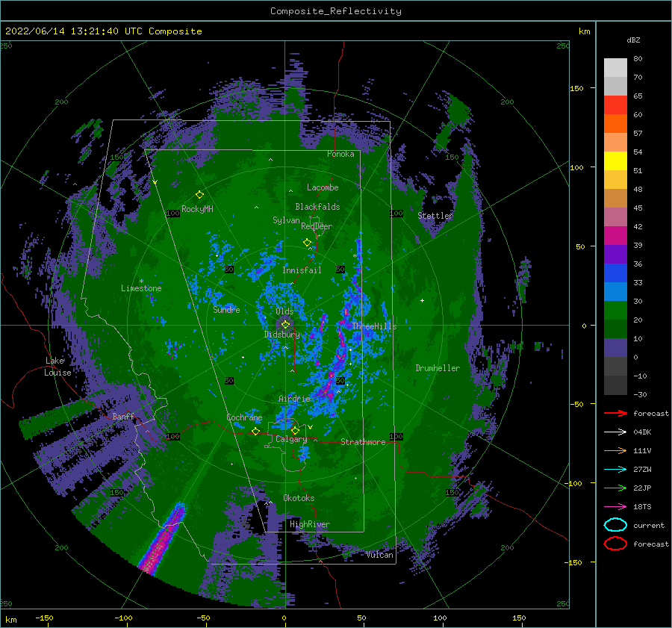Click the Lacombe label
This screenshot has height=628, width=672.
pos(323,187)
